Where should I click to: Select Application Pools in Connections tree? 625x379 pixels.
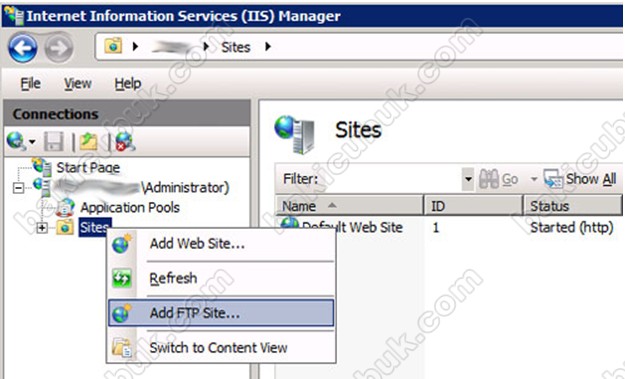tap(130, 208)
